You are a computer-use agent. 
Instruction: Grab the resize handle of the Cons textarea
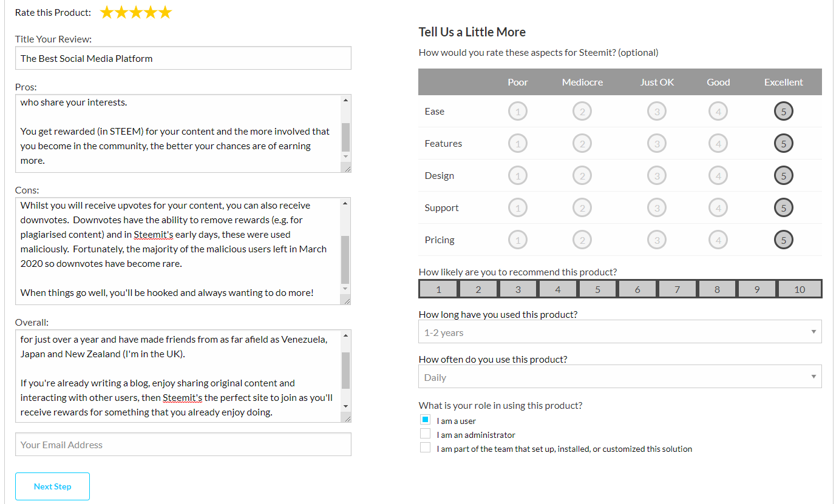(x=347, y=300)
